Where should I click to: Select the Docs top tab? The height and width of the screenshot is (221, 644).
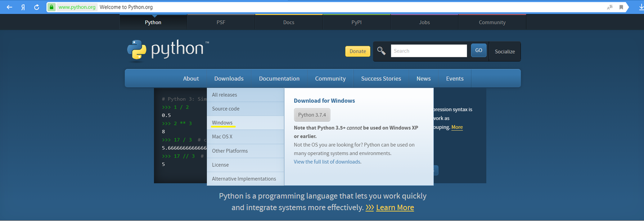289,23
